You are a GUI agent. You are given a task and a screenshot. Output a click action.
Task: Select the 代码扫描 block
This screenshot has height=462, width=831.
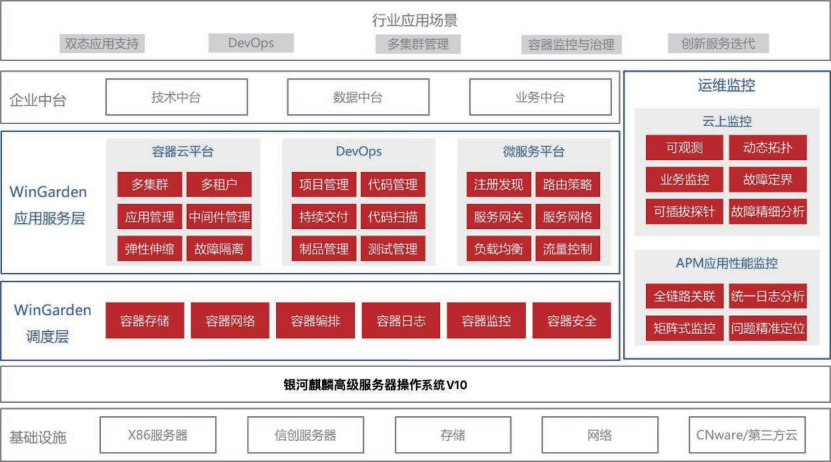393,217
